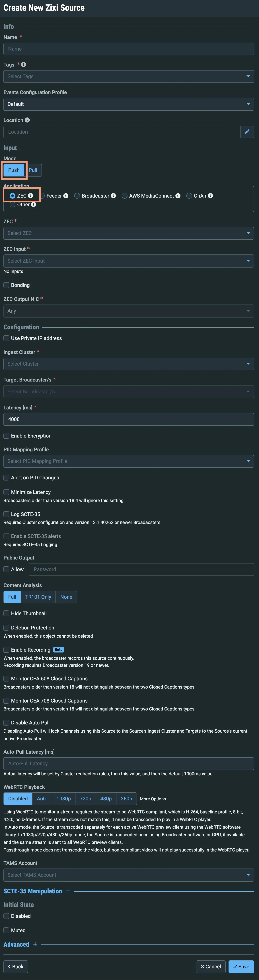The image size is (259, 980).
Task: Toggle Enable Encryption checkbox
Action: point(7,436)
